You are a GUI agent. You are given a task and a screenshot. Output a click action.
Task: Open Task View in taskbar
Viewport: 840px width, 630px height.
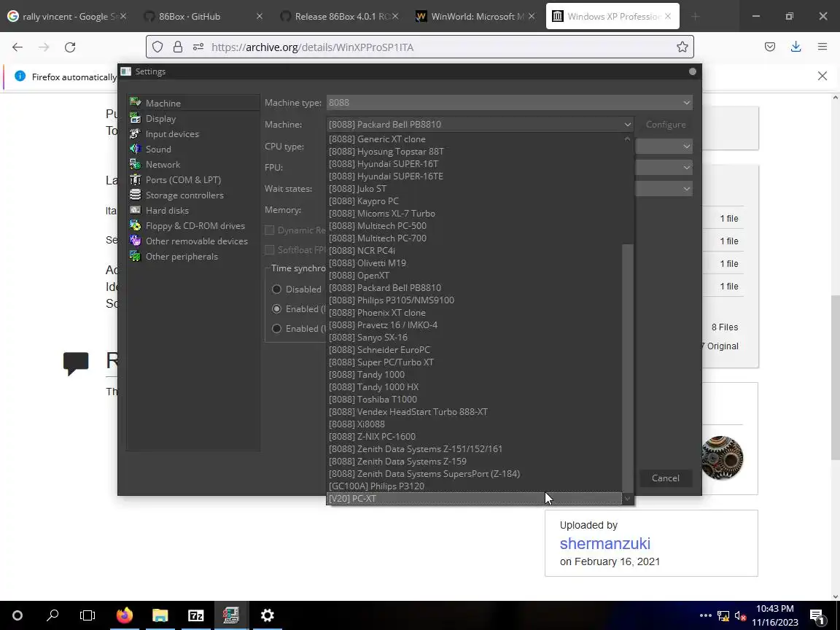pos(87,615)
